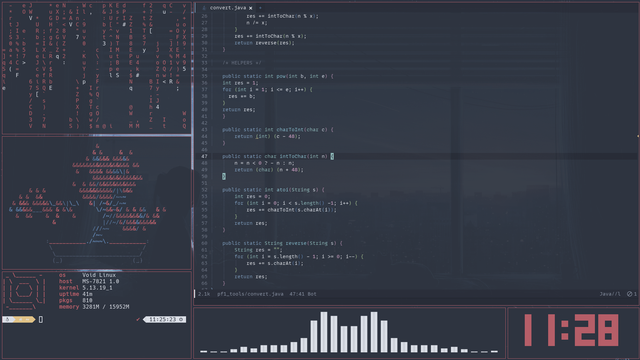640x360 pixels.
Task: Click the shell prompt OS icon segment
Action: 8,319
